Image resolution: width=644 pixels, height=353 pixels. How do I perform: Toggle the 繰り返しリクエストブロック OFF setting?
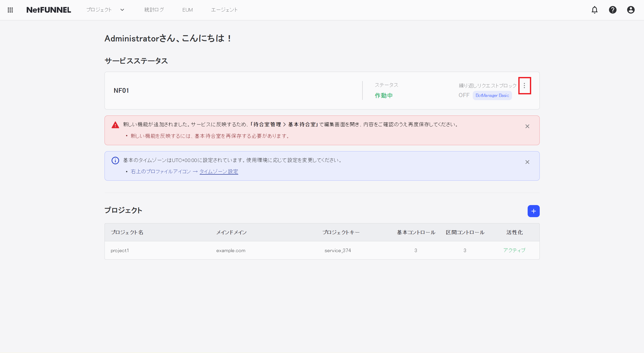464,95
